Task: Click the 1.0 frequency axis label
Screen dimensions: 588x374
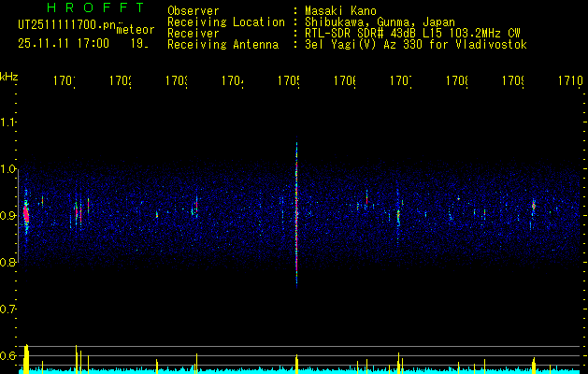Action: (8, 169)
